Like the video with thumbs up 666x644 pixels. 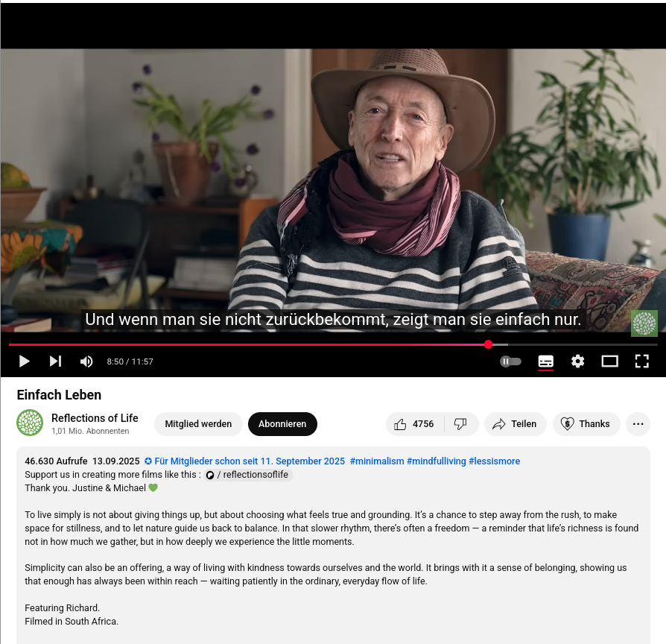coord(414,424)
